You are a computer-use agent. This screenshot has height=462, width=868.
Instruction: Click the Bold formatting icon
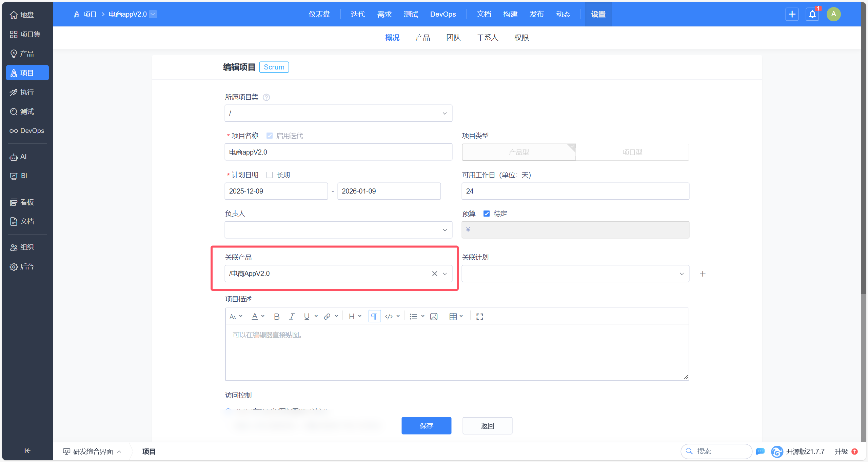tap(277, 317)
